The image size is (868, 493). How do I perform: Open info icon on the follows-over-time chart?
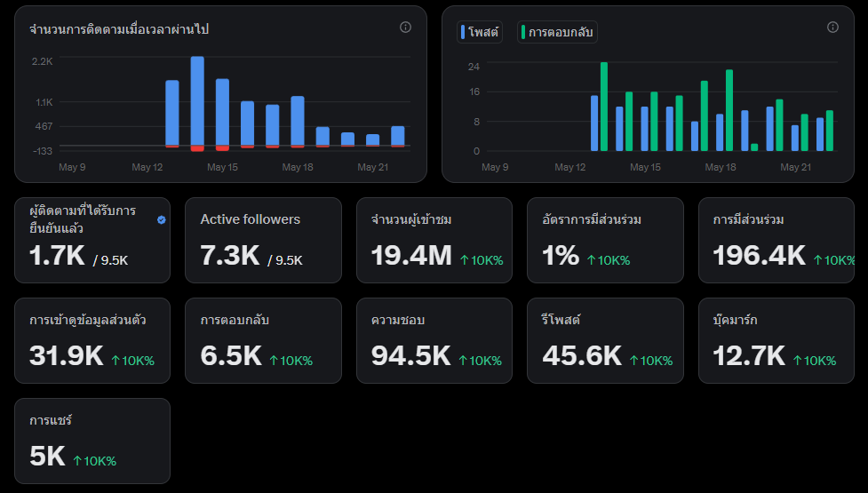[405, 28]
